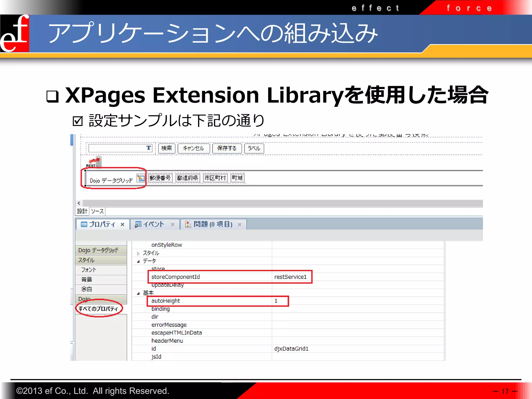Click the ef logo in the slide header

click(15, 33)
